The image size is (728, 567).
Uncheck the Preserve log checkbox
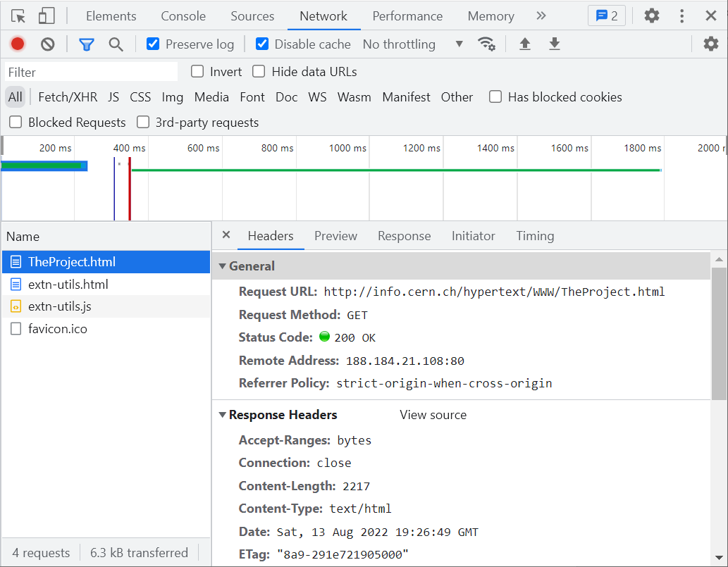tap(153, 44)
